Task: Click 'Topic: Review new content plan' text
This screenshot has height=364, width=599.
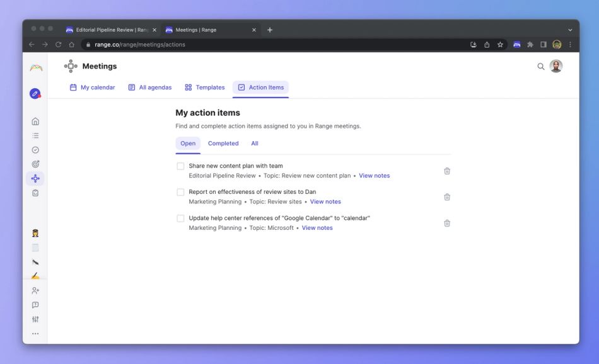Action: (x=307, y=176)
